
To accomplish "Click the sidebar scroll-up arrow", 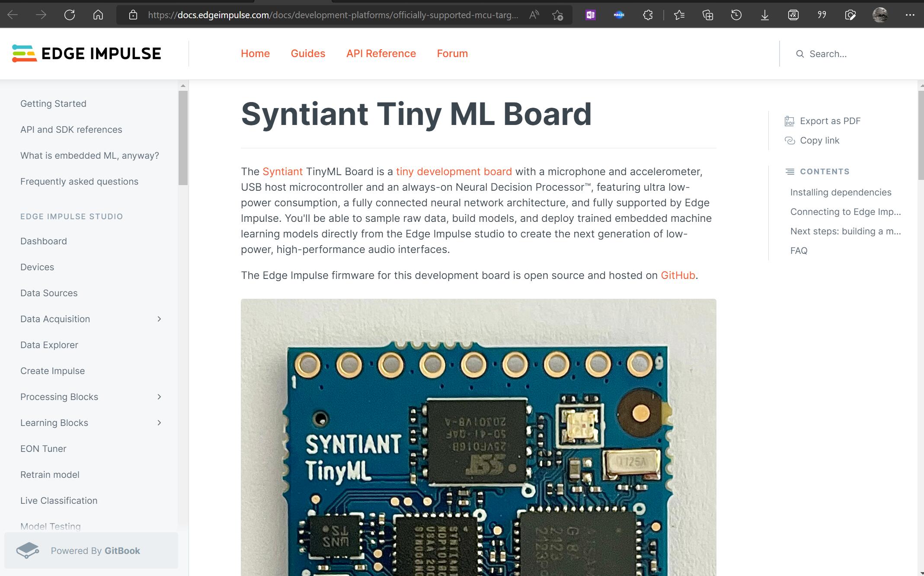I will [x=183, y=86].
